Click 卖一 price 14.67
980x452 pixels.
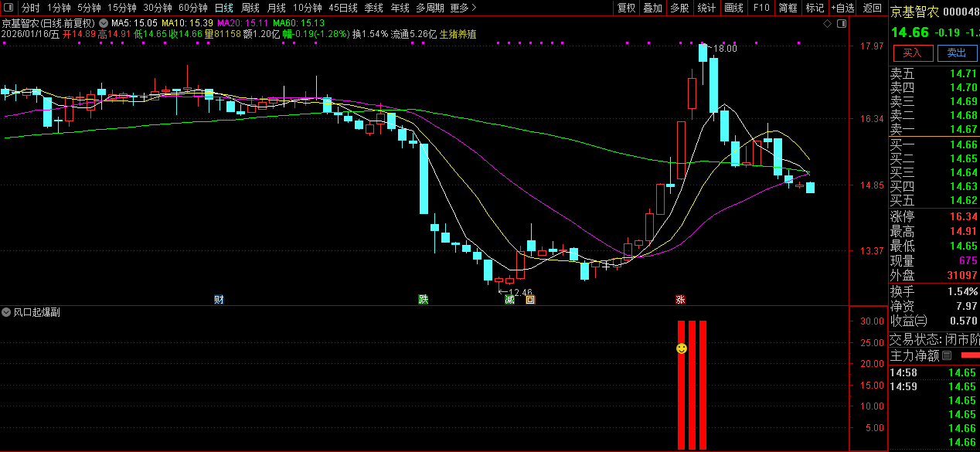[x=964, y=129]
